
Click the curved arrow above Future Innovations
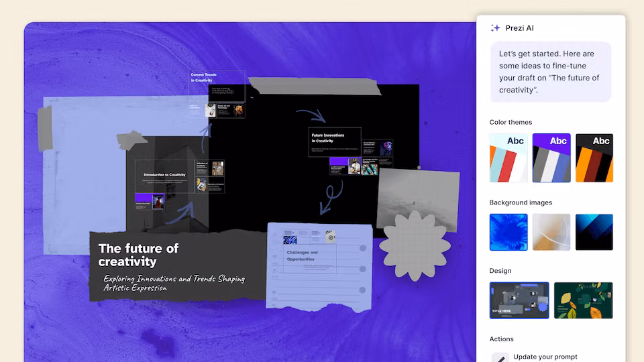point(310,115)
